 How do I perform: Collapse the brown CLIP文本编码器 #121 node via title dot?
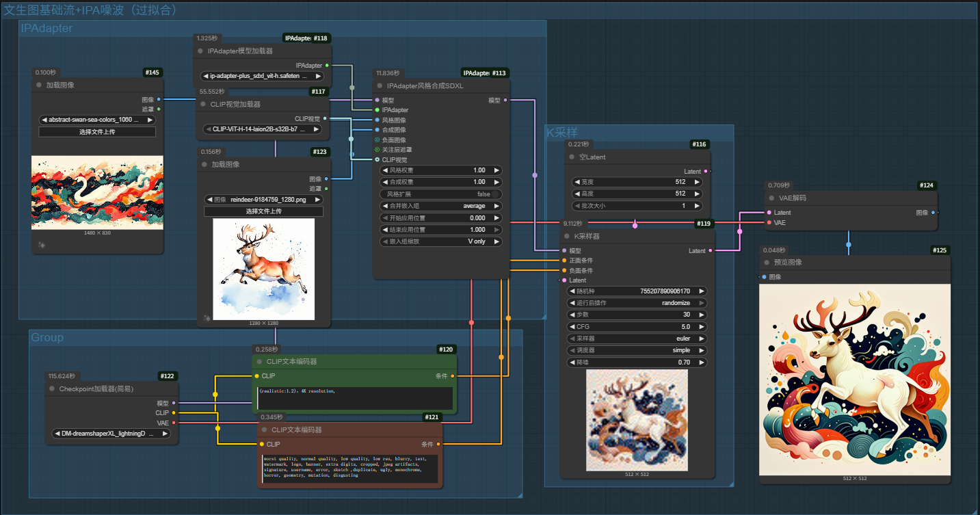(265, 430)
